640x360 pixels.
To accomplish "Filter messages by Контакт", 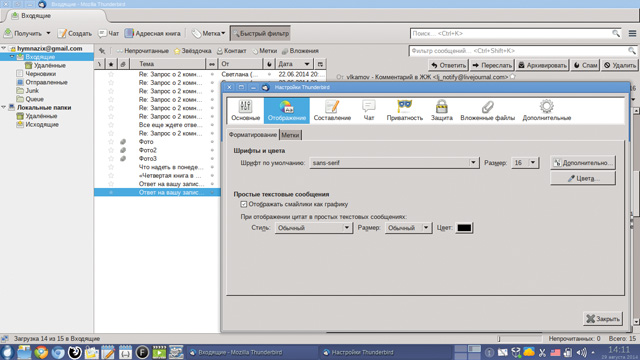I will [x=231, y=51].
